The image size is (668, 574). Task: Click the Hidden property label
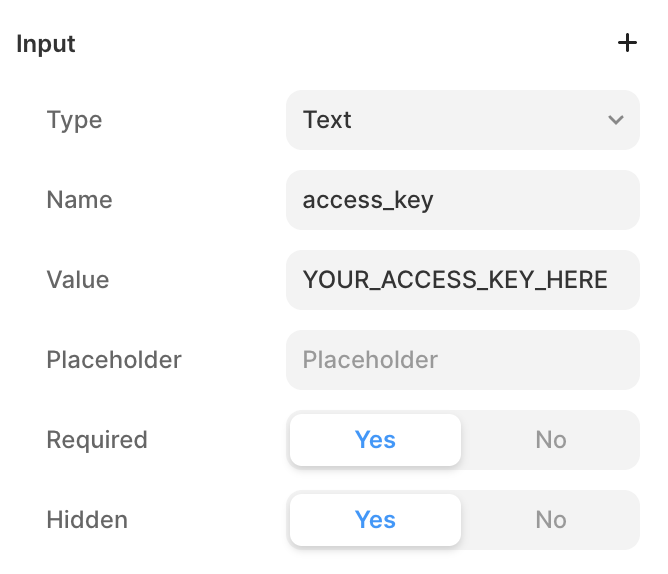pos(87,520)
